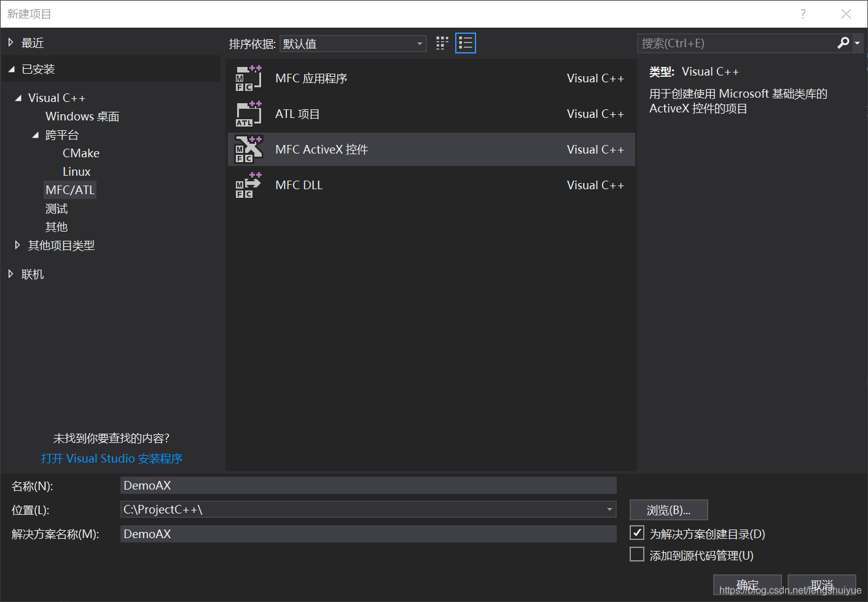Click the 搜索(Ctrl+E) search box
Viewport: 868px width, 602px height.
pos(737,43)
